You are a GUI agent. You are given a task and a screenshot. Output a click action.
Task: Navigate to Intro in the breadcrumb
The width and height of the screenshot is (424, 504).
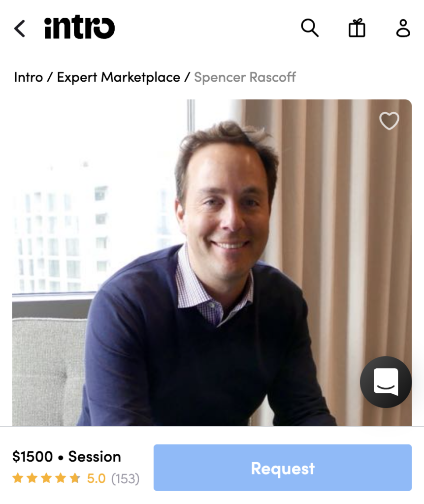click(x=28, y=77)
